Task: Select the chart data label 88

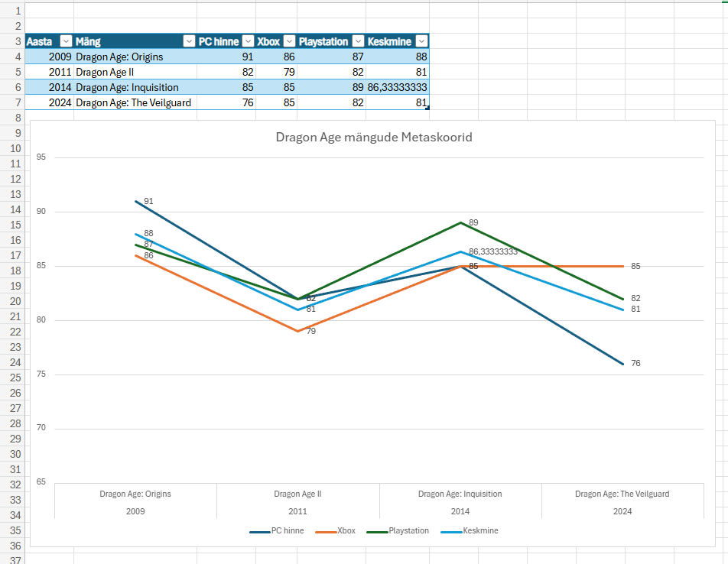Action: click(x=148, y=233)
